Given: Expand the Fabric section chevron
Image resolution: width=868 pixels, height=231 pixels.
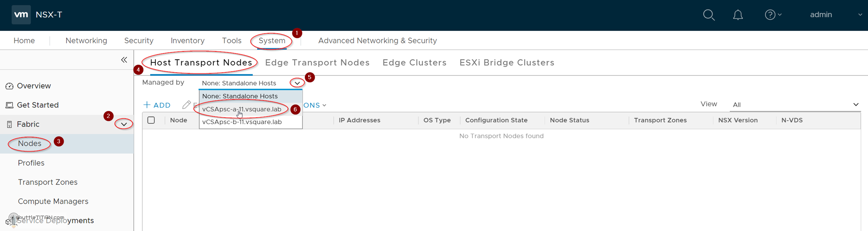Looking at the screenshot, I should [x=124, y=124].
